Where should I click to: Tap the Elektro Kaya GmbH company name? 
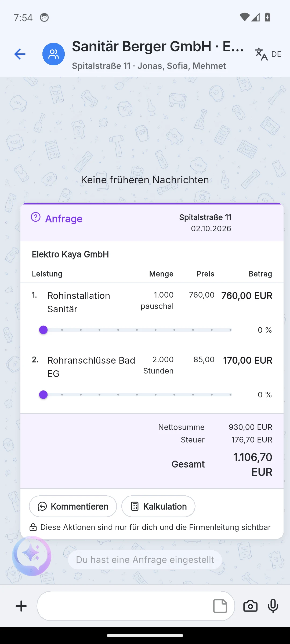[x=70, y=254]
